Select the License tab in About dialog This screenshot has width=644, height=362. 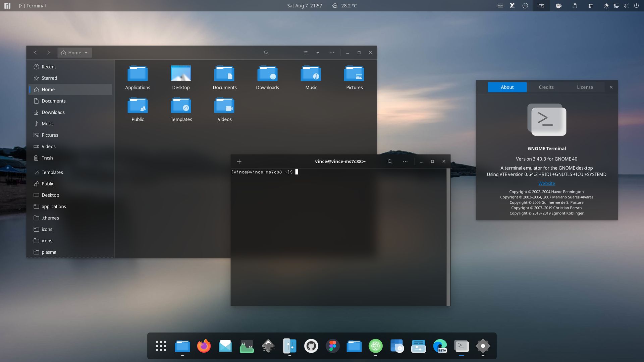tap(585, 87)
